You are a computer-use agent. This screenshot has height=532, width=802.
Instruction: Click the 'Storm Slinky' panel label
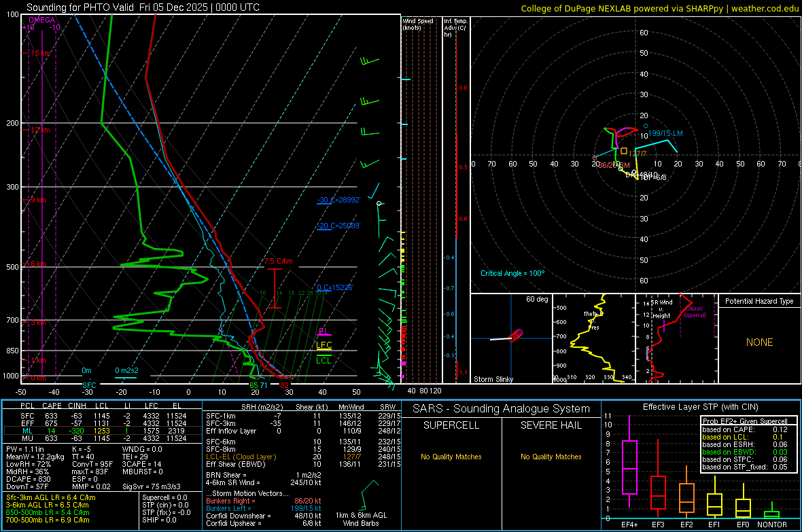point(493,379)
